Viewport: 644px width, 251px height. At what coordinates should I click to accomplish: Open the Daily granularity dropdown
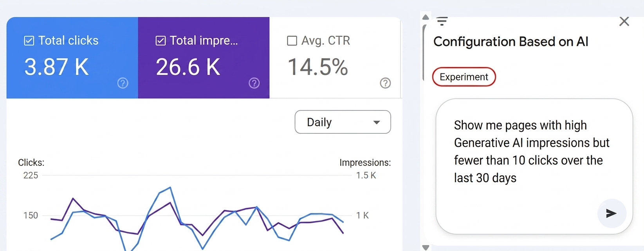point(343,122)
